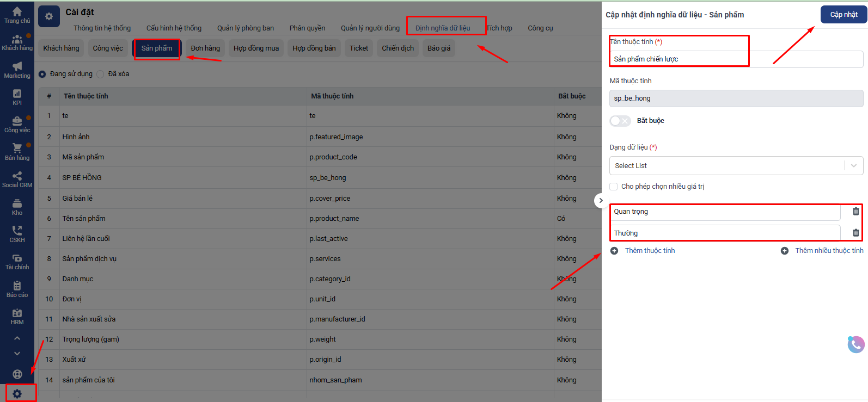
Task: Go to Kho warehouse icon
Action: [17, 207]
